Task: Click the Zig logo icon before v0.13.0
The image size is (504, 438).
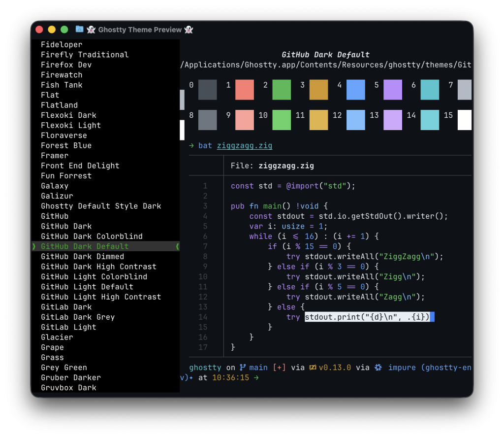Action: (x=312, y=368)
